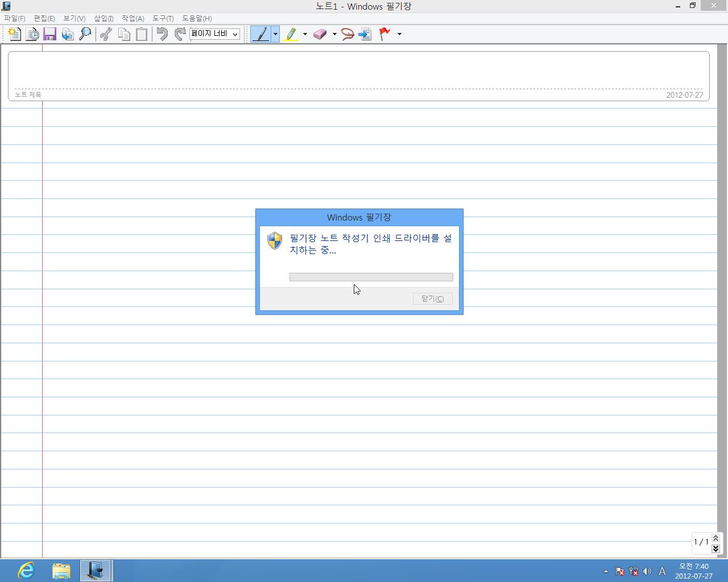
Task: Open the find magnifier tool
Action: click(85, 34)
